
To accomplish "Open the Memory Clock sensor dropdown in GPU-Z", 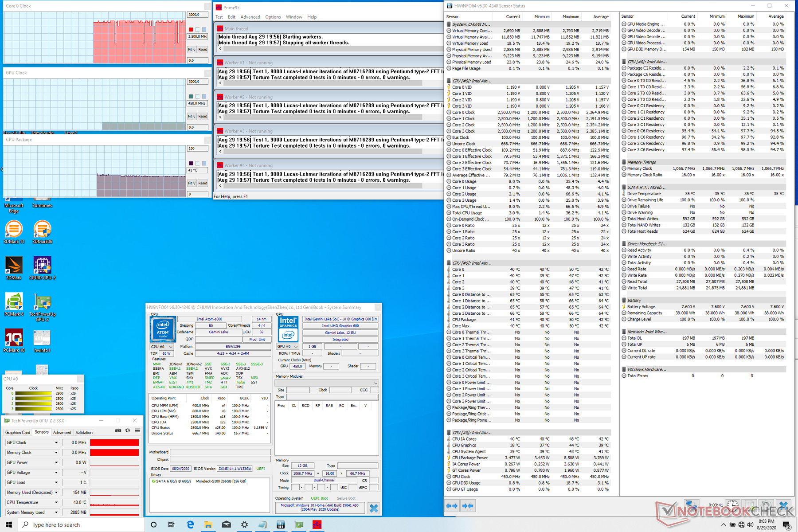I will (56, 453).
